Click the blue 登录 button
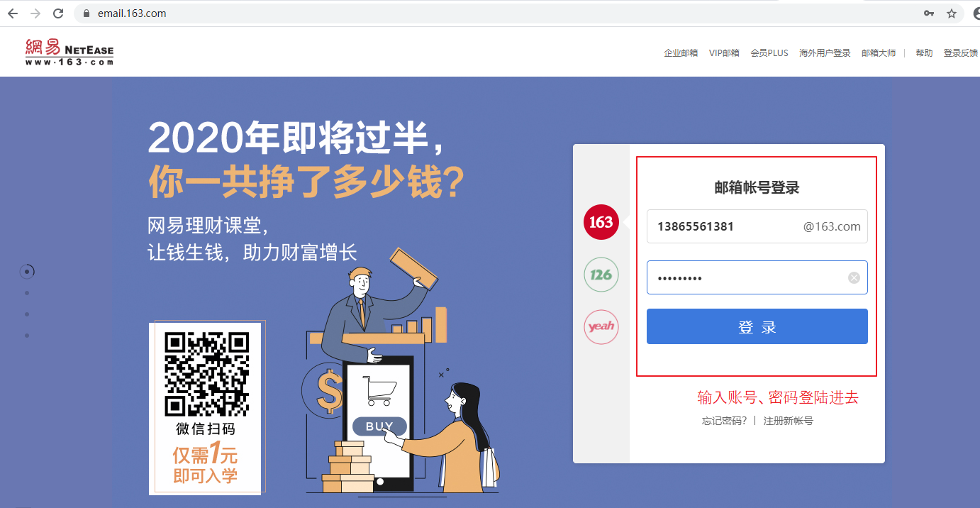Image resolution: width=980 pixels, height=508 pixels. tap(757, 326)
